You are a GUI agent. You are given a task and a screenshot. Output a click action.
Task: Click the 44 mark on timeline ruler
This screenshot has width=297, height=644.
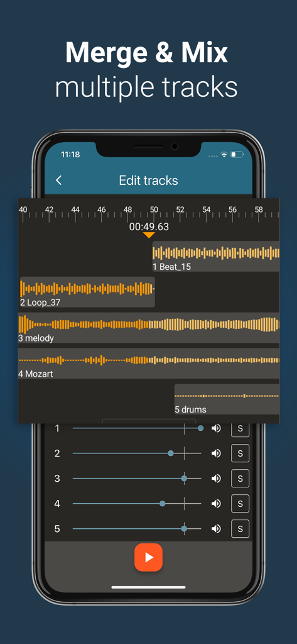[x=75, y=209]
